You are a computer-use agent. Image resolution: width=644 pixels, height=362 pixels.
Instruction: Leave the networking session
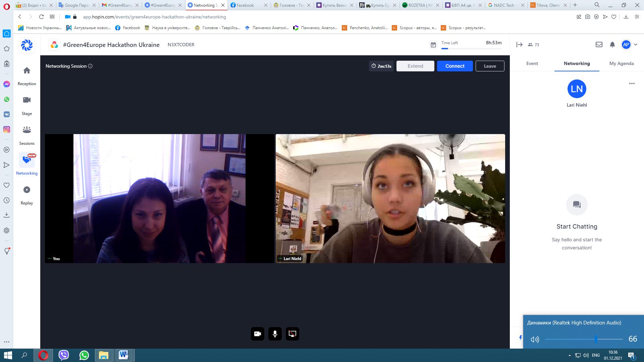(490, 66)
